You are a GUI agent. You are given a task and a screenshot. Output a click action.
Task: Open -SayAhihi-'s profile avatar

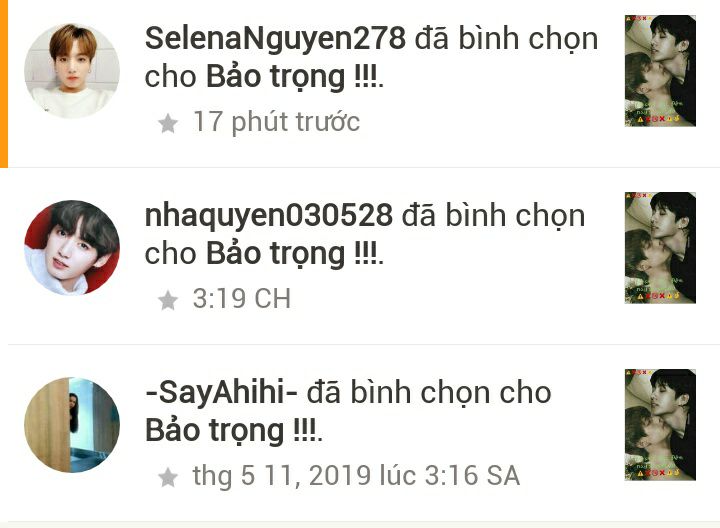[72, 425]
